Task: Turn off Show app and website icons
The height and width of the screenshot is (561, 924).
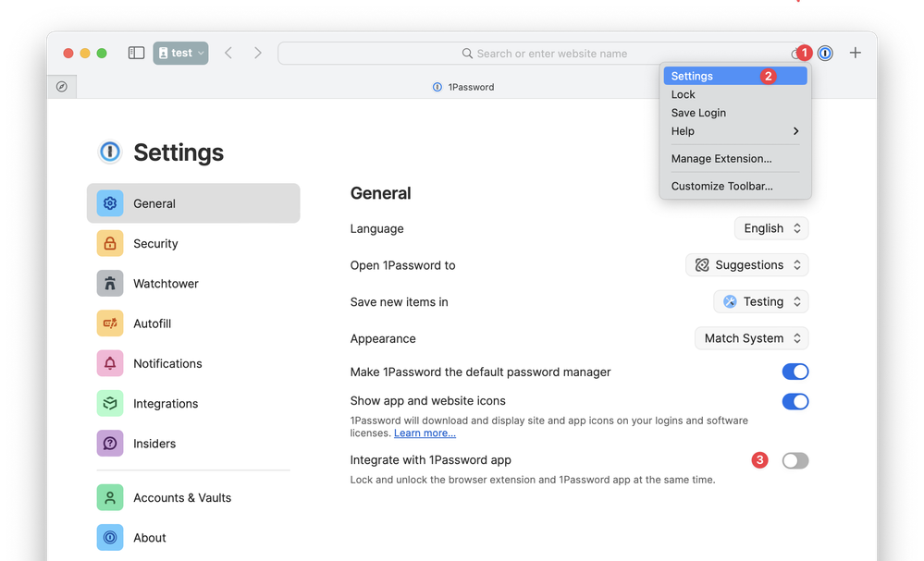Action: point(795,401)
